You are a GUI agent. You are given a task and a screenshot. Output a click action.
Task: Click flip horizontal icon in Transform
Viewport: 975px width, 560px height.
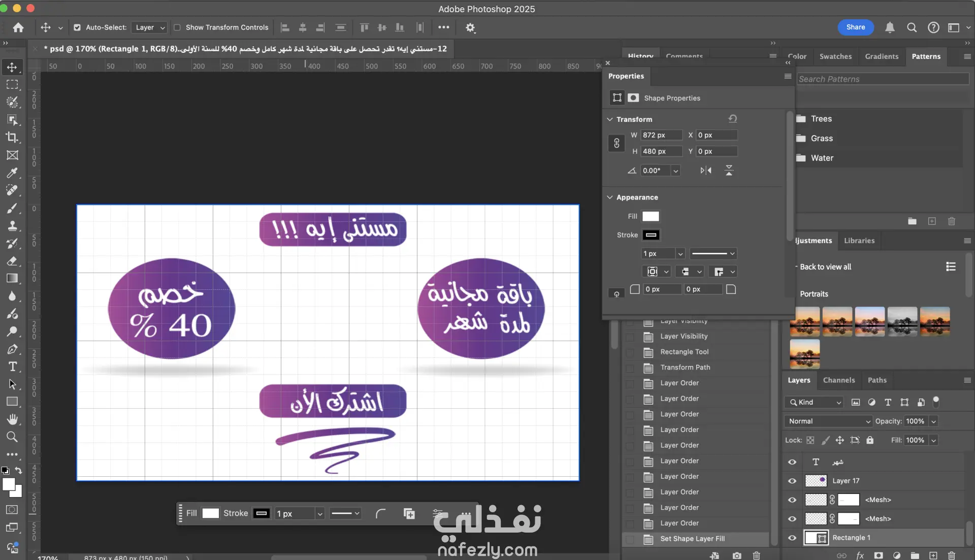(x=706, y=171)
